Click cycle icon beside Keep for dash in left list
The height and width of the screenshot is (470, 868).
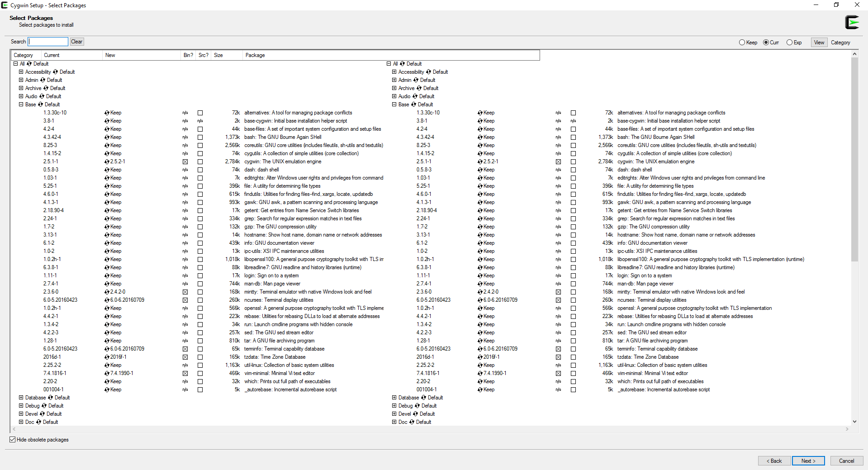coord(107,170)
